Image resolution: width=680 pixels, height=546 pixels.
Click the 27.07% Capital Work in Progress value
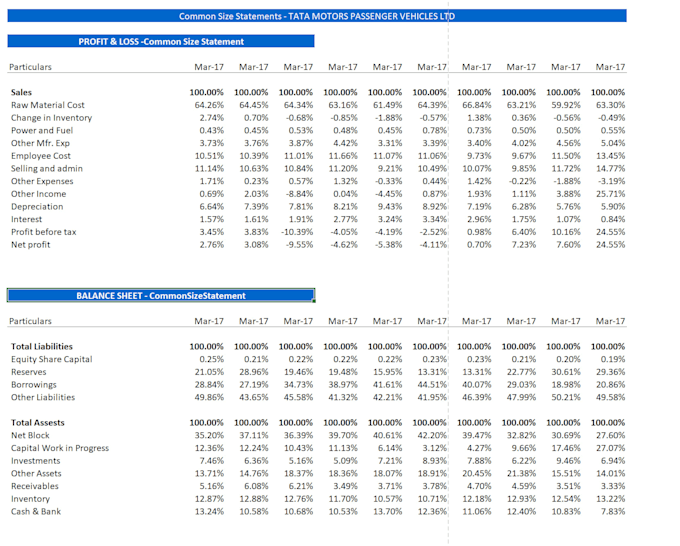point(610,448)
